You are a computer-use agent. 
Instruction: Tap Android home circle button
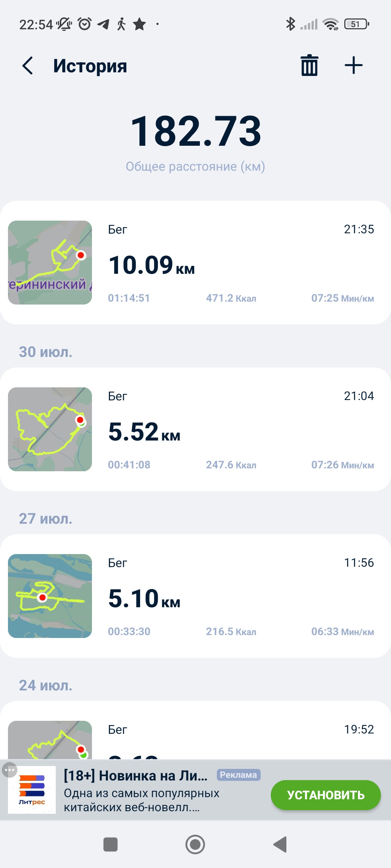[x=195, y=844]
